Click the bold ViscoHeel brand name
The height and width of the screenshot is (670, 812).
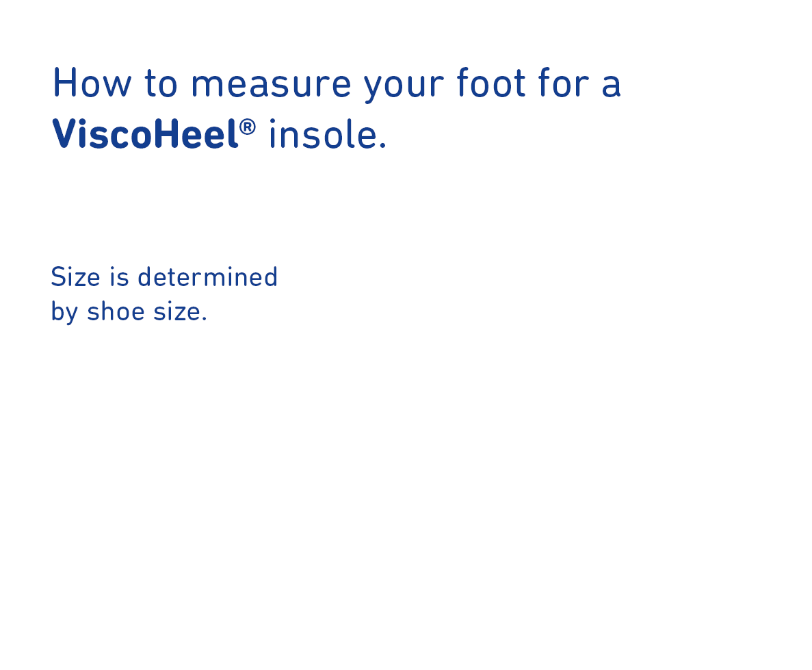(145, 134)
